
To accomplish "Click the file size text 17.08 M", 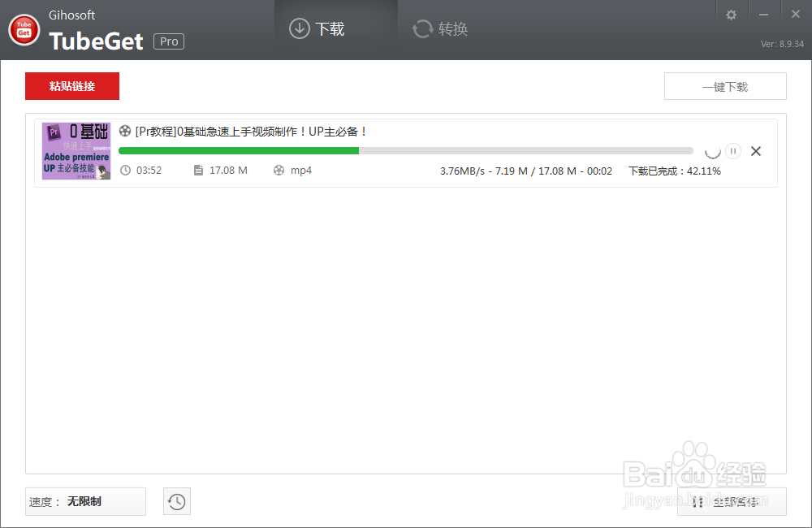I will (x=228, y=171).
